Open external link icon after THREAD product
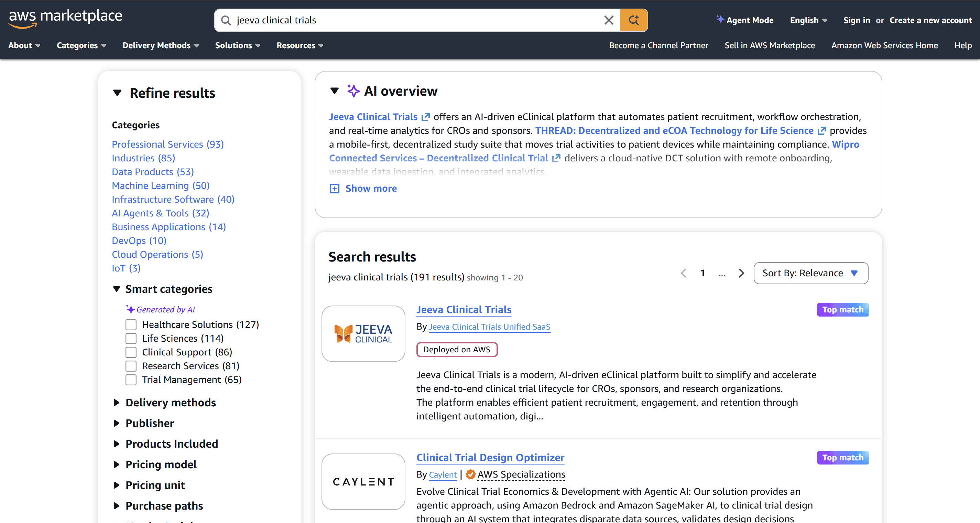 [821, 130]
